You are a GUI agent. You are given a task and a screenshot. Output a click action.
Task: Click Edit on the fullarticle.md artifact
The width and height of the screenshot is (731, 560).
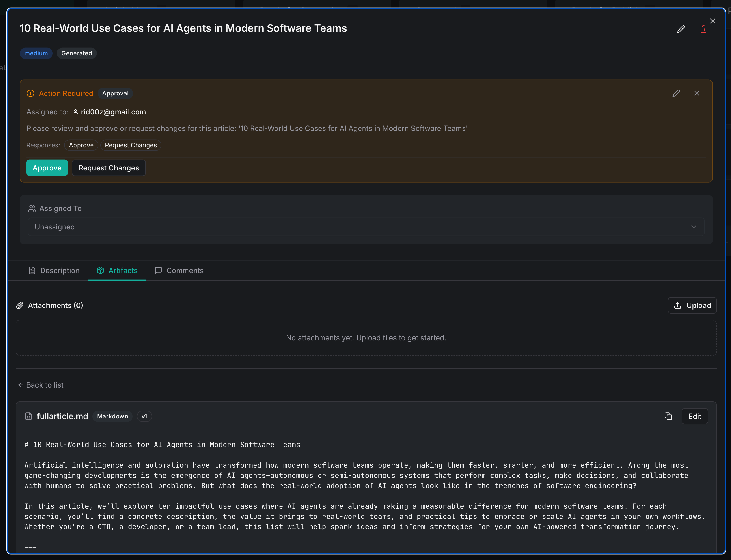pos(695,416)
